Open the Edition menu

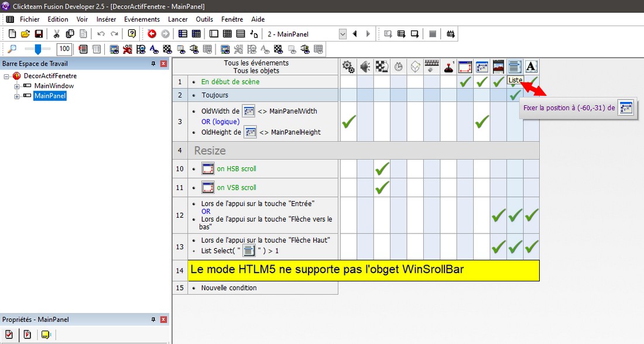[x=58, y=19]
